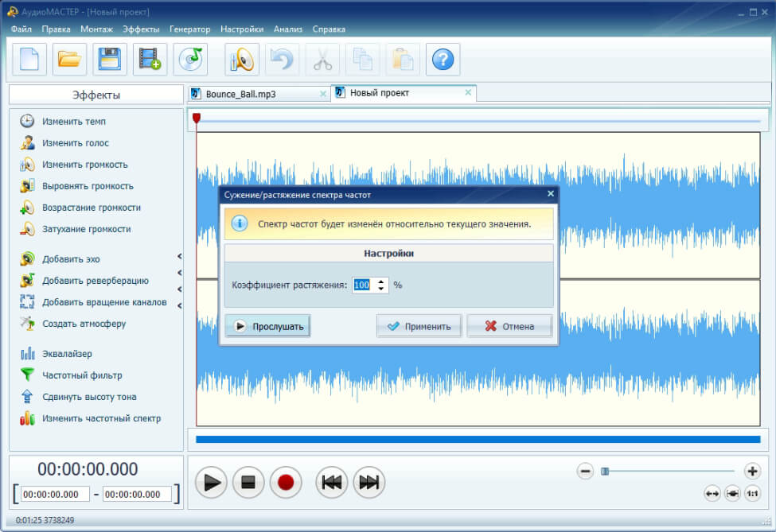Expand the Добавить эхо submenu arrow

[x=180, y=256]
